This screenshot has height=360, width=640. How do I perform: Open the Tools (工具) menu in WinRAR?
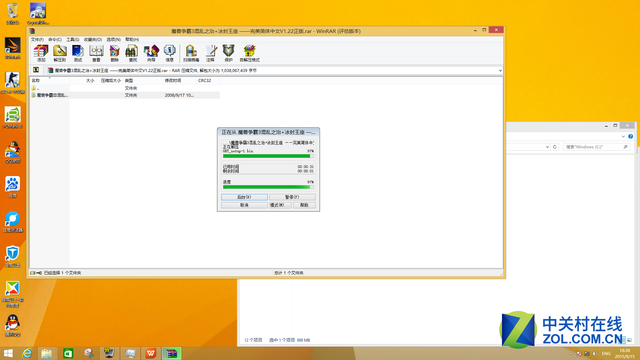pos(73,40)
